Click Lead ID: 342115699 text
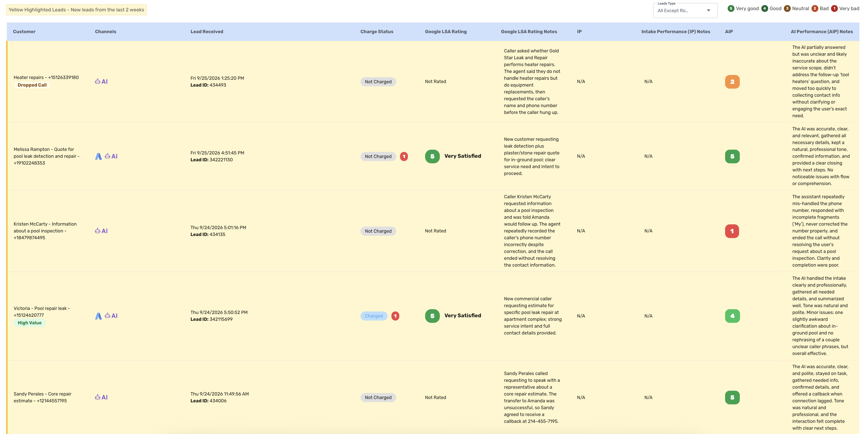Screen dimensions: 868x434 (211, 319)
